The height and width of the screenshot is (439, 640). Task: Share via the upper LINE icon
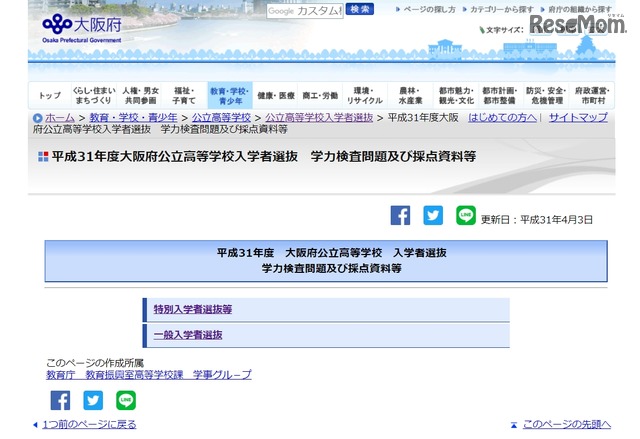466,215
